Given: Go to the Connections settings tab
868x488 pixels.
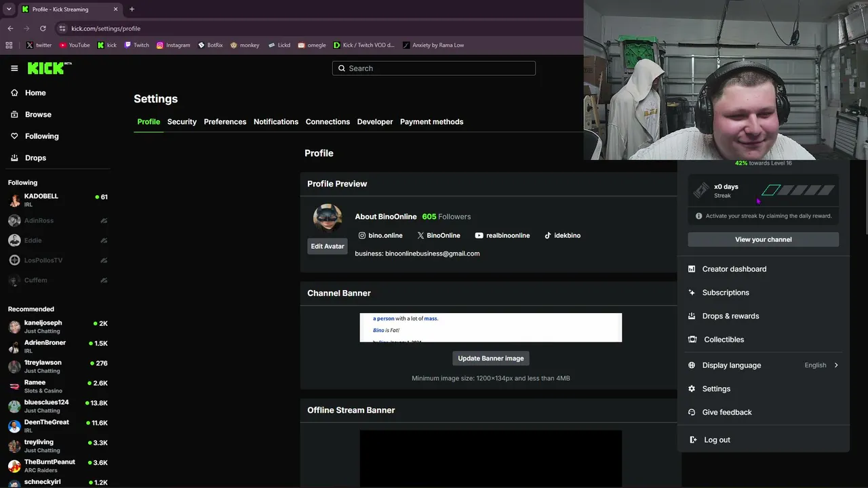Looking at the screenshot, I should [x=328, y=122].
